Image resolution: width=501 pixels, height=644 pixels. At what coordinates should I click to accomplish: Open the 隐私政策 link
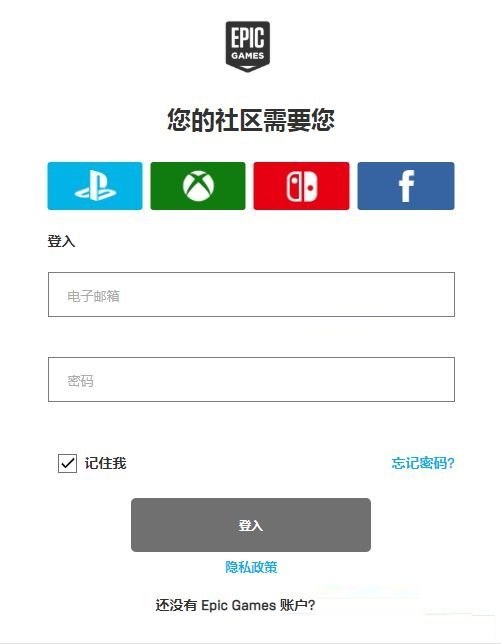(x=251, y=567)
